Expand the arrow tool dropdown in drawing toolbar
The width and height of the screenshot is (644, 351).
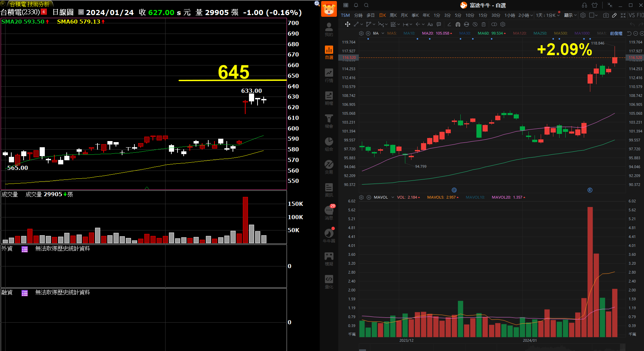[423, 24]
